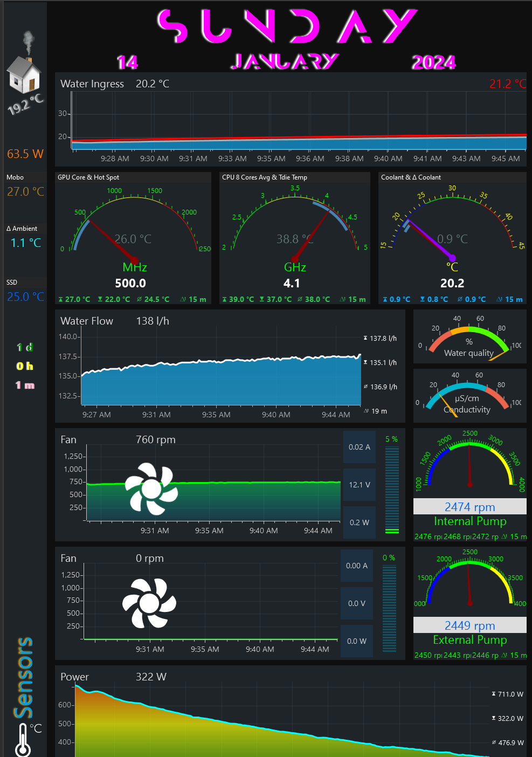
Task: Click the 2449 rpm External Pump readout
Action: [469, 625]
